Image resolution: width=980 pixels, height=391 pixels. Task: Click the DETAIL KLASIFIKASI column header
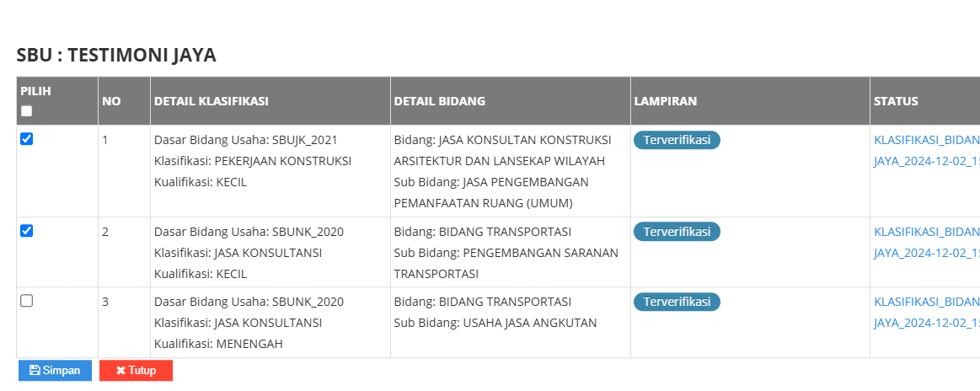click(211, 101)
